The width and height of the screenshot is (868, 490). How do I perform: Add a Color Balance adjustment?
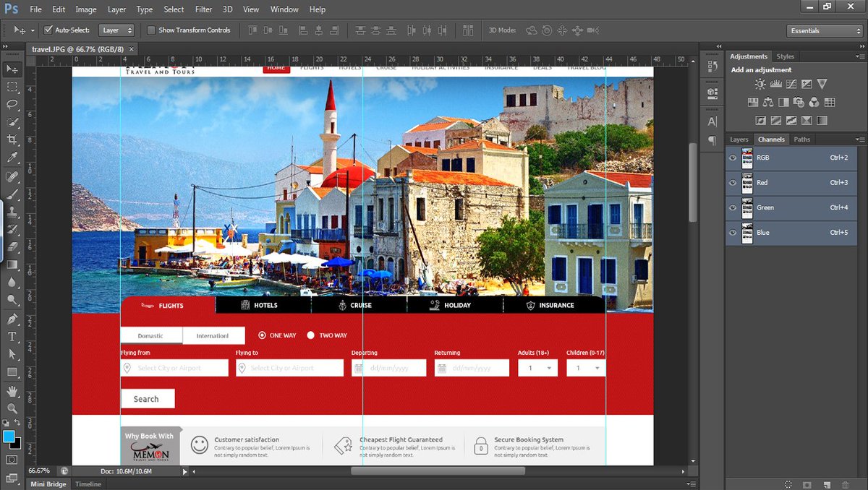click(x=768, y=103)
